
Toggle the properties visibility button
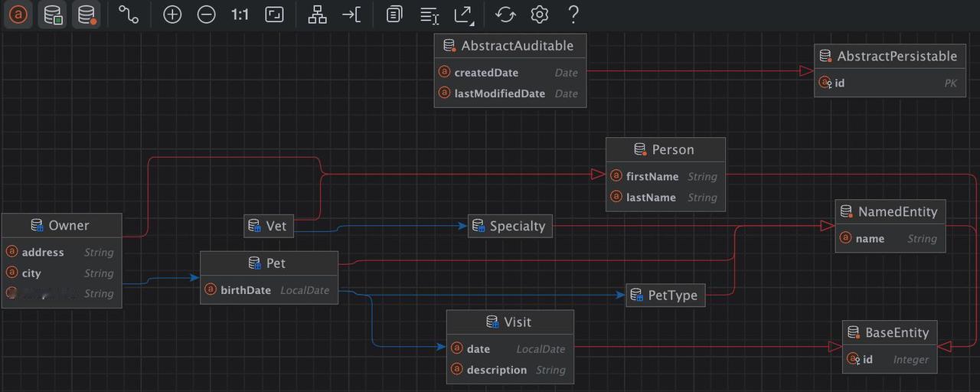[x=19, y=15]
